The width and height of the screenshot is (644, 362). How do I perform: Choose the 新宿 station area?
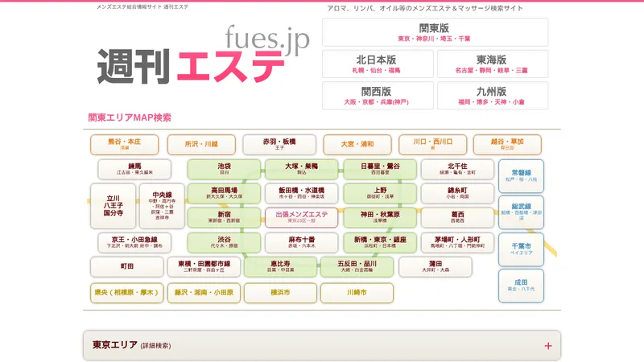(225, 217)
